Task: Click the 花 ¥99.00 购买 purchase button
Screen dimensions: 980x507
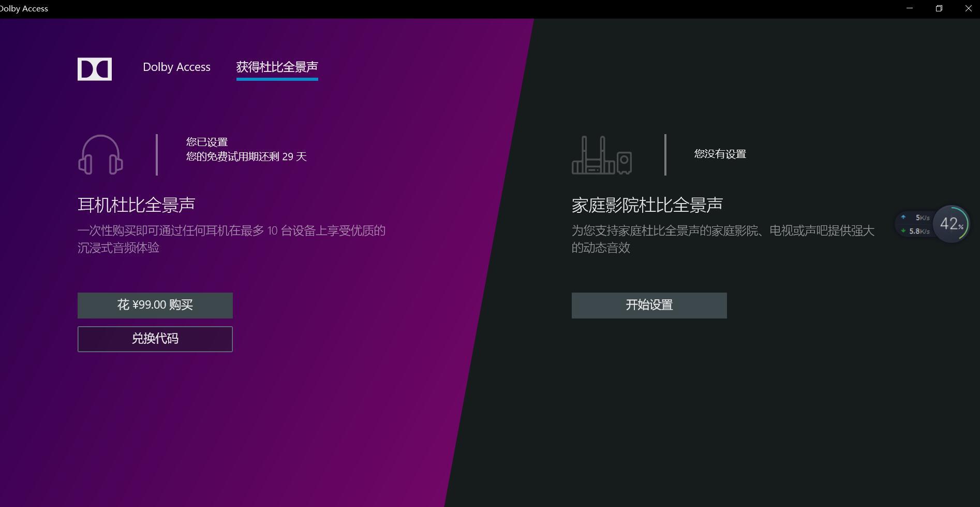Action: pyautogui.click(x=155, y=305)
